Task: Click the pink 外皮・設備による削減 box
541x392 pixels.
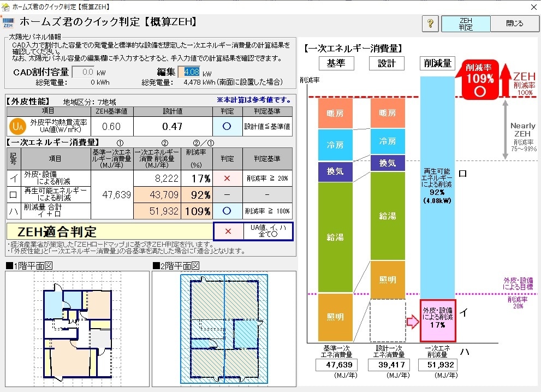Action: click(x=437, y=320)
